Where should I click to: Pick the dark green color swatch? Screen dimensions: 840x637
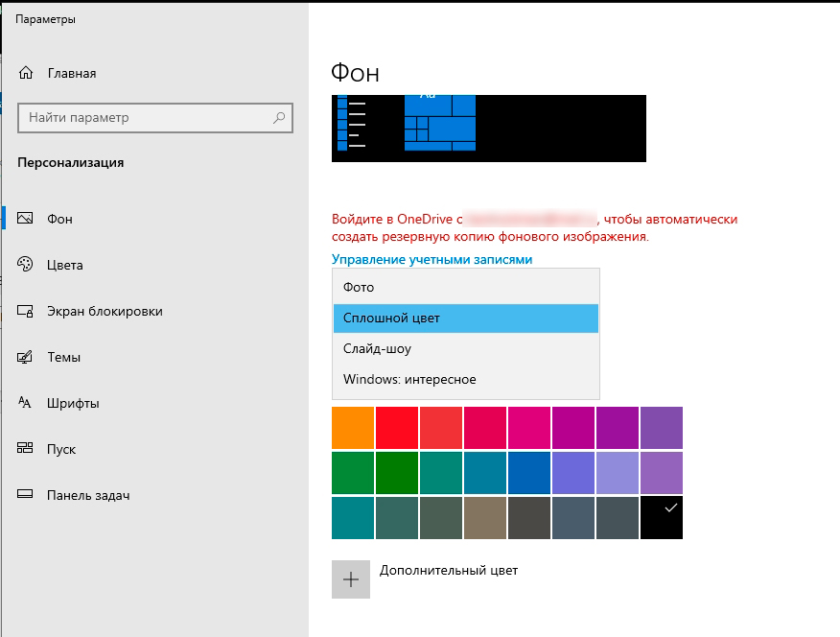pos(397,473)
